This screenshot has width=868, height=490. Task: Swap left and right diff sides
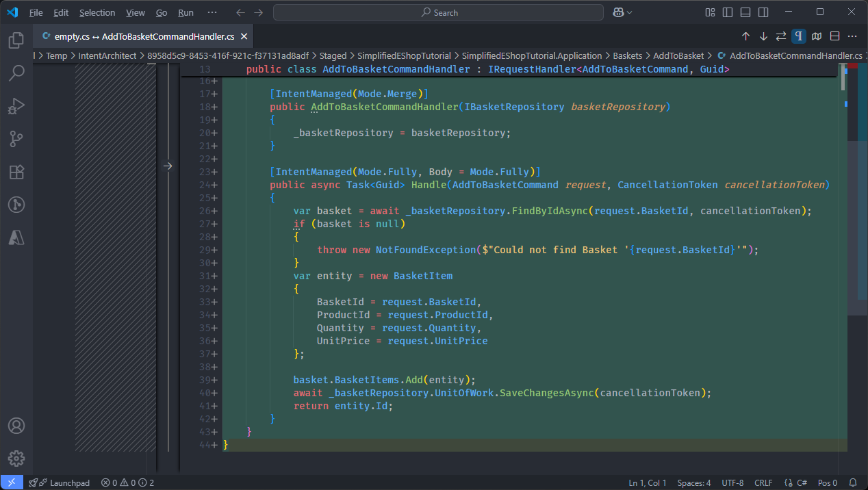click(781, 36)
